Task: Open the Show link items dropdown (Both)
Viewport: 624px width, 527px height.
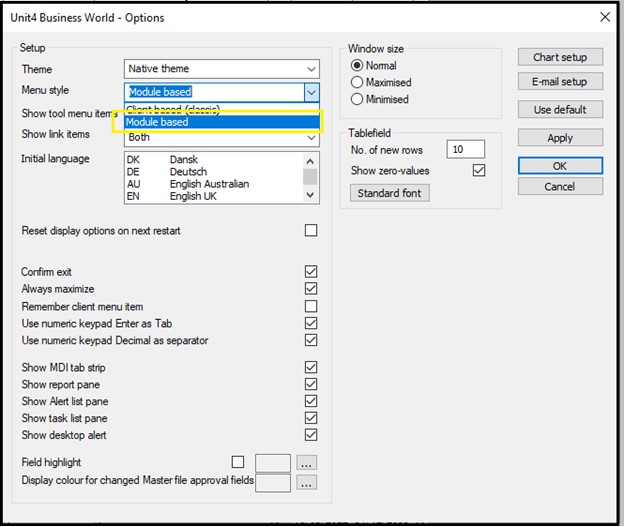Action: tap(221, 137)
